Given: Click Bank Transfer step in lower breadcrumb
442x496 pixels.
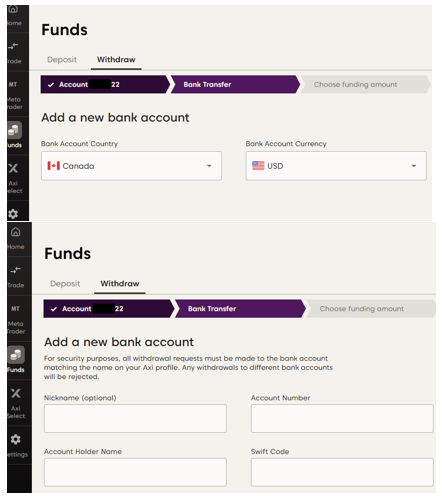Looking at the screenshot, I should click(240, 309).
